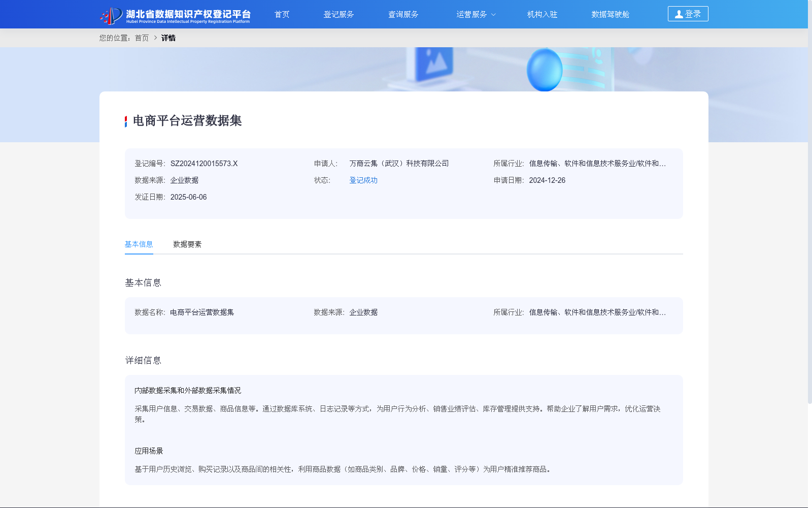Click 数据名称 value in 基本信息 section
The height and width of the screenshot is (508, 812).
click(202, 312)
